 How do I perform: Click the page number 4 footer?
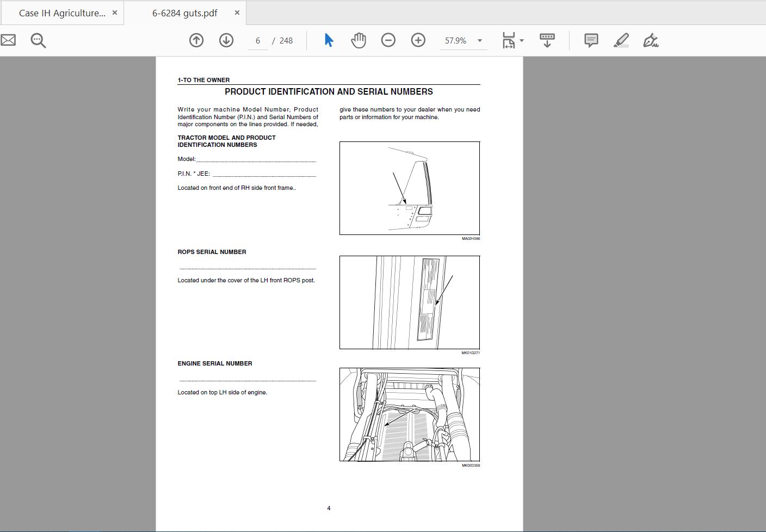[x=329, y=508]
